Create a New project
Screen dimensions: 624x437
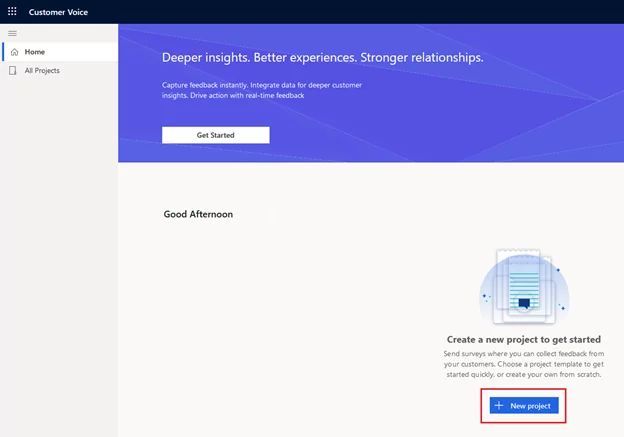[x=524, y=406]
